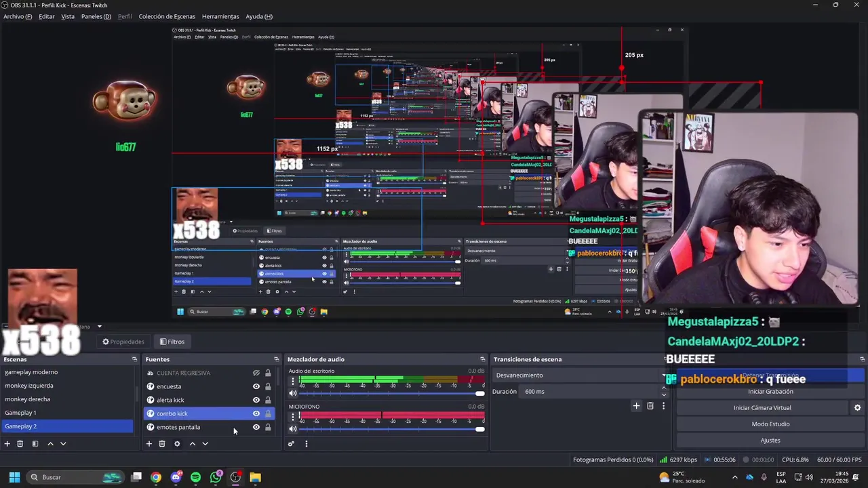This screenshot has height=488, width=868.
Task: Open Colección de Escenas menu
Action: (x=167, y=16)
